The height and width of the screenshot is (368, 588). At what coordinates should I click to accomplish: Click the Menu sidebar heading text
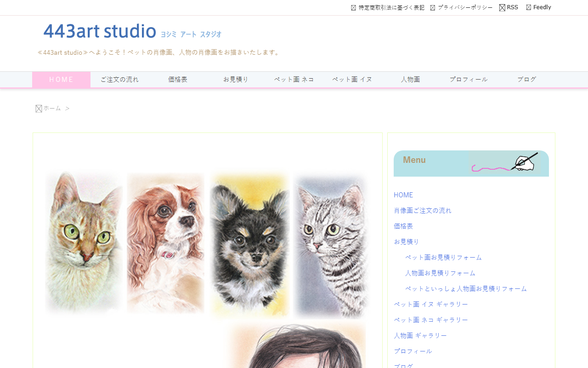[x=414, y=160]
